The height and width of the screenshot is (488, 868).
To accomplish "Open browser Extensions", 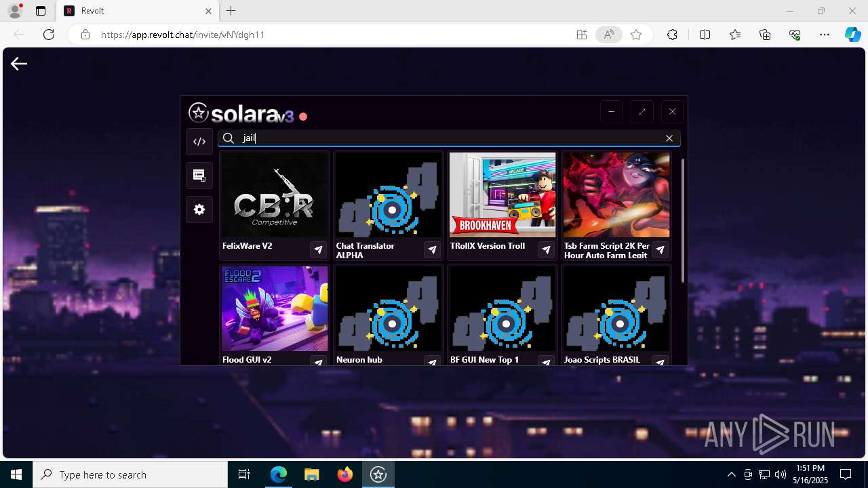I will coord(672,35).
